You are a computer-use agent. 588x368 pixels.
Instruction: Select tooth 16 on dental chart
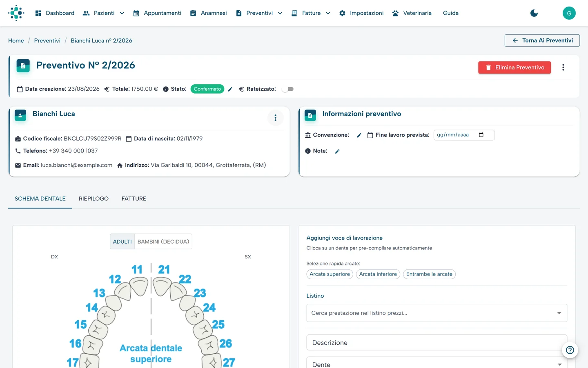(x=93, y=345)
